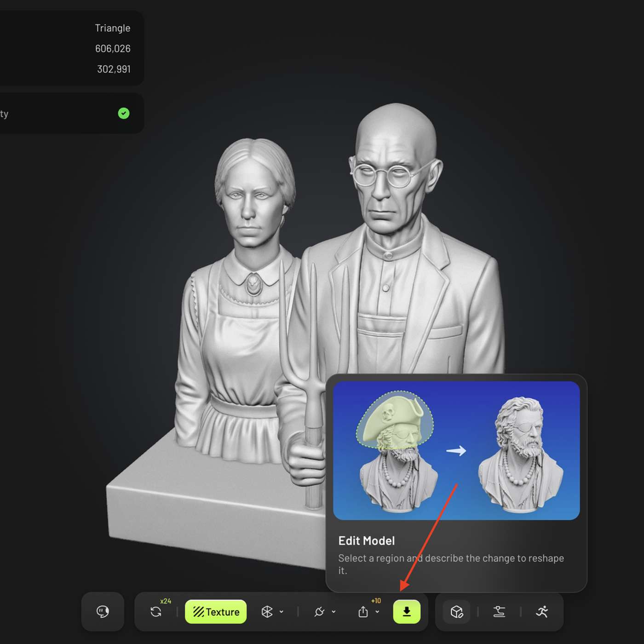
Task: Expand the mesh polygon options chevron
Action: [x=282, y=612]
